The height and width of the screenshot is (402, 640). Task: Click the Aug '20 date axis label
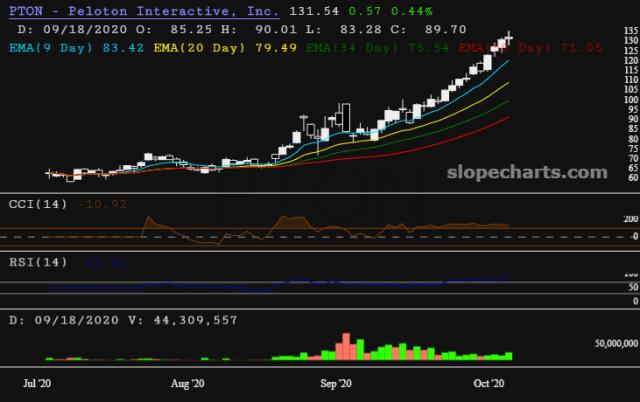point(188,384)
